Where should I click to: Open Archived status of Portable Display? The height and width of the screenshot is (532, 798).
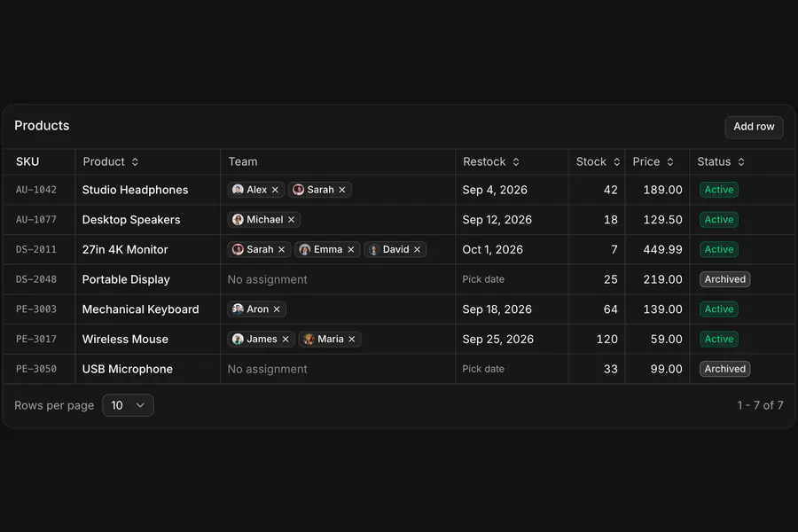[724, 279]
